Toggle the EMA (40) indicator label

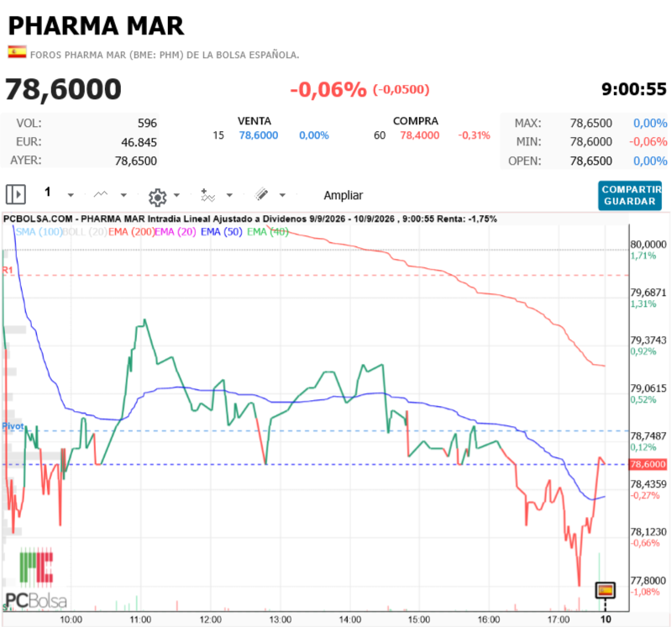[268, 232]
